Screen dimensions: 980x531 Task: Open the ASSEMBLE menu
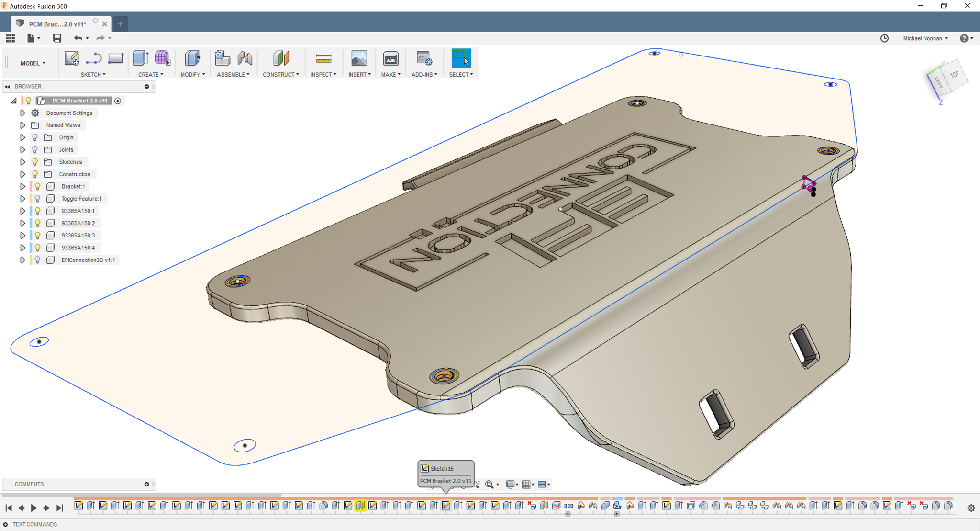(233, 74)
